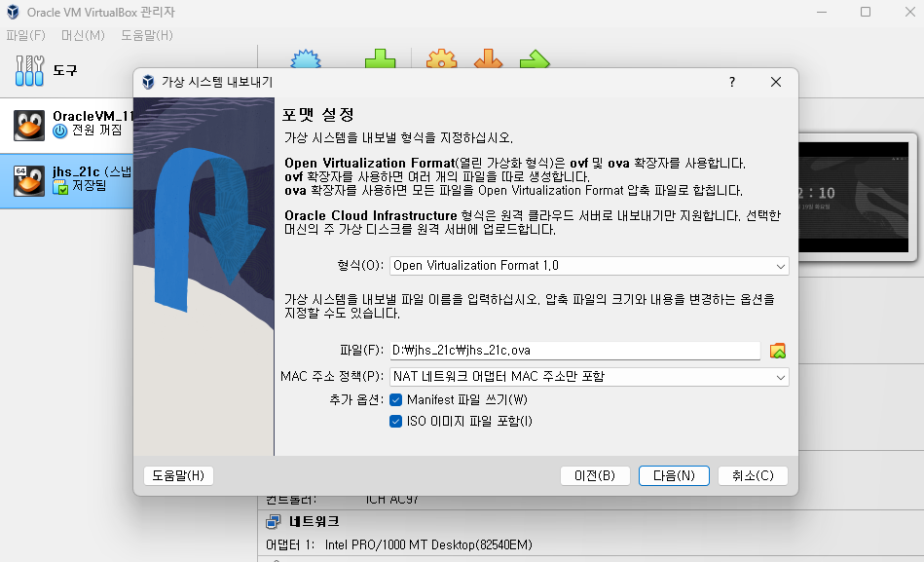924x562 pixels.
Task: Toggle Manifest file writing checkbox
Action: (396, 399)
